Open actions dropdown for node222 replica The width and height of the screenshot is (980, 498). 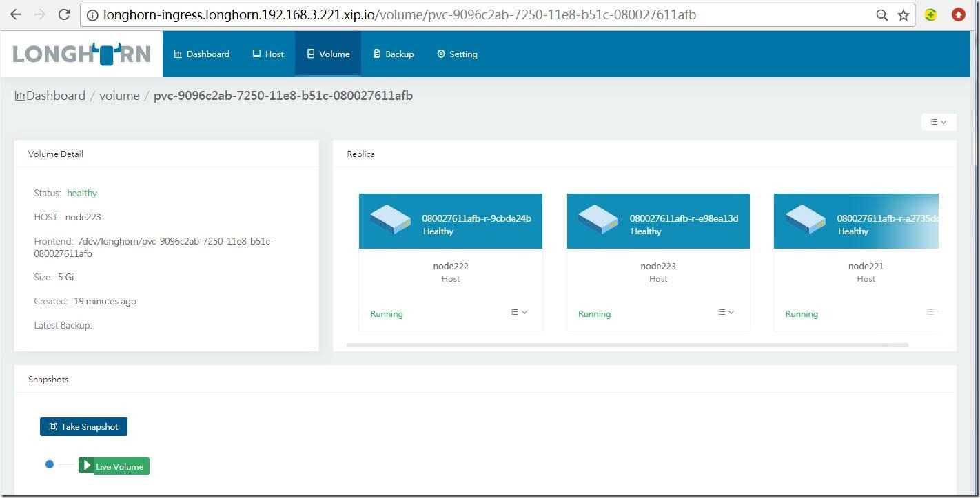pos(519,312)
